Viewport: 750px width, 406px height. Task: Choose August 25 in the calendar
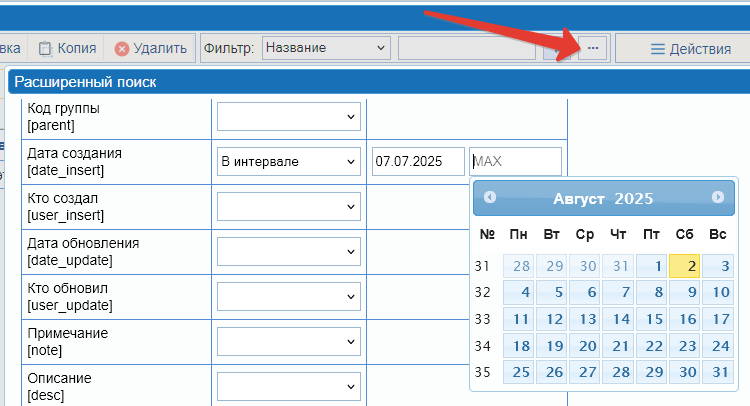518,372
